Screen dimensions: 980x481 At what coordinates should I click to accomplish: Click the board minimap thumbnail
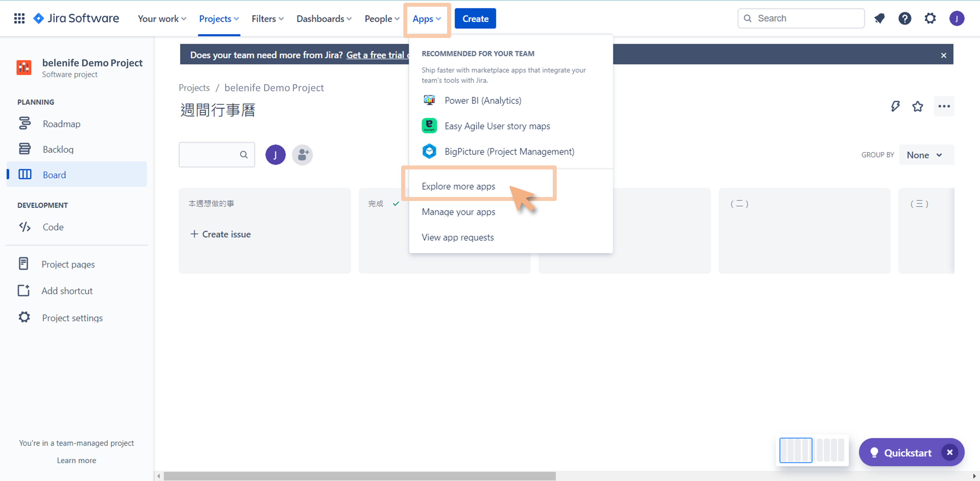pos(812,450)
